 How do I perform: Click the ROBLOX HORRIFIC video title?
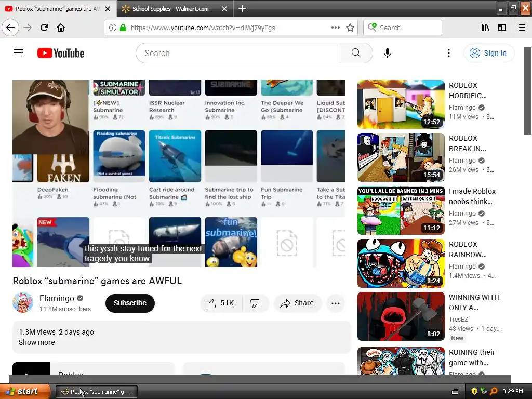coord(468,90)
